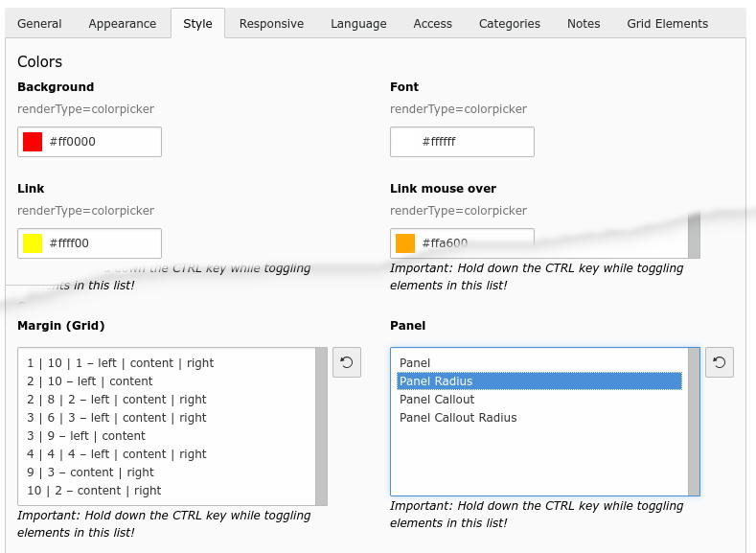
Task: Click the Margin (Grid) list scrollbar
Action: 321,426
